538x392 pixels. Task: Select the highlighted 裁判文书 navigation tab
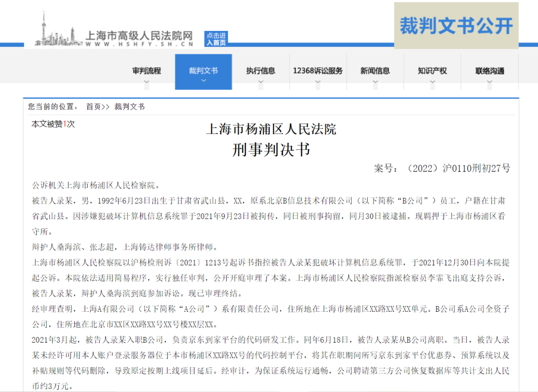click(203, 71)
